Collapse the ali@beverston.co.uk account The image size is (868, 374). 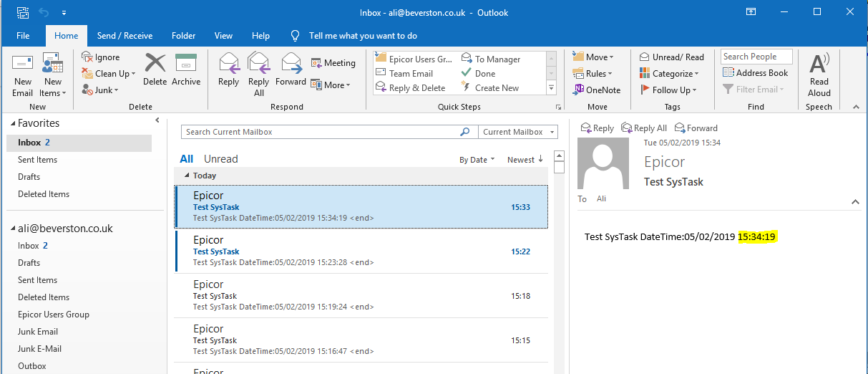pos(12,229)
